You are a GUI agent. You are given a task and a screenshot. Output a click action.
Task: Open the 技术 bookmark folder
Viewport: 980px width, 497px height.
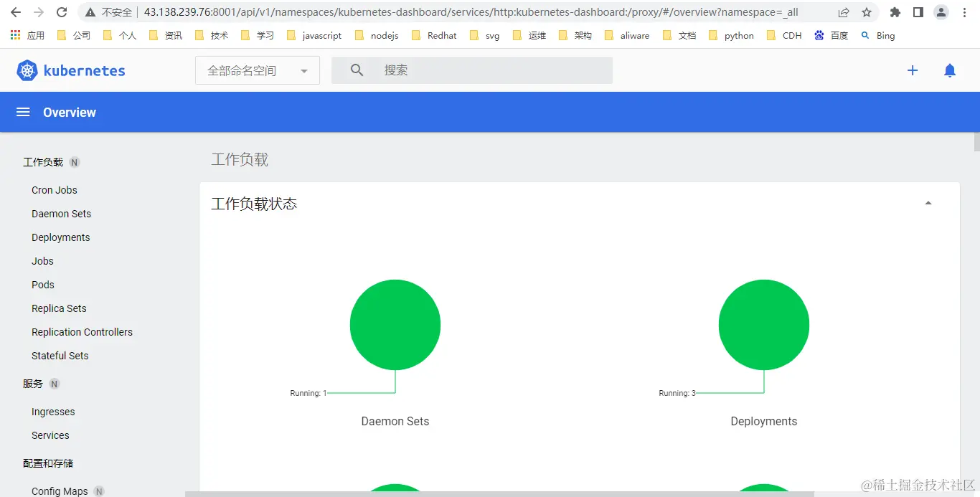pyautogui.click(x=212, y=35)
